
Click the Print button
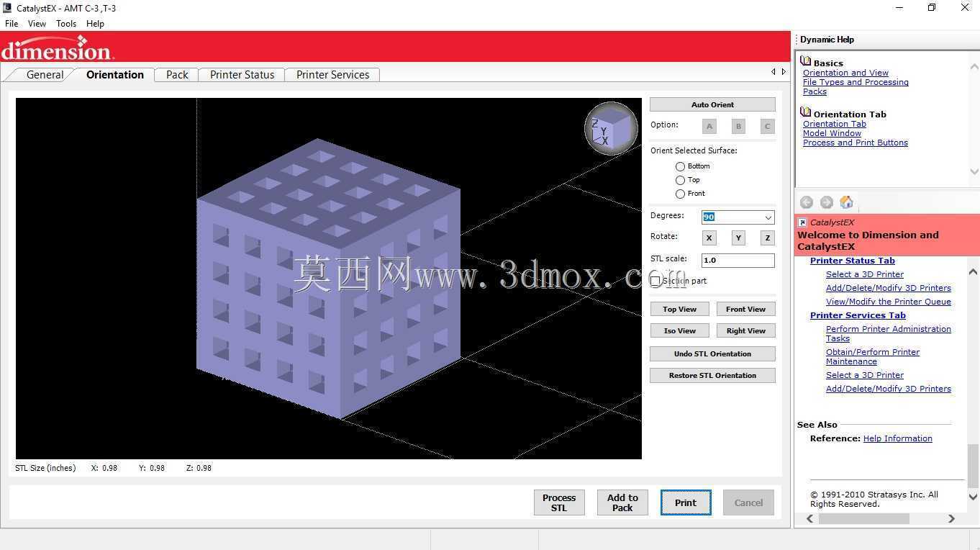click(686, 502)
